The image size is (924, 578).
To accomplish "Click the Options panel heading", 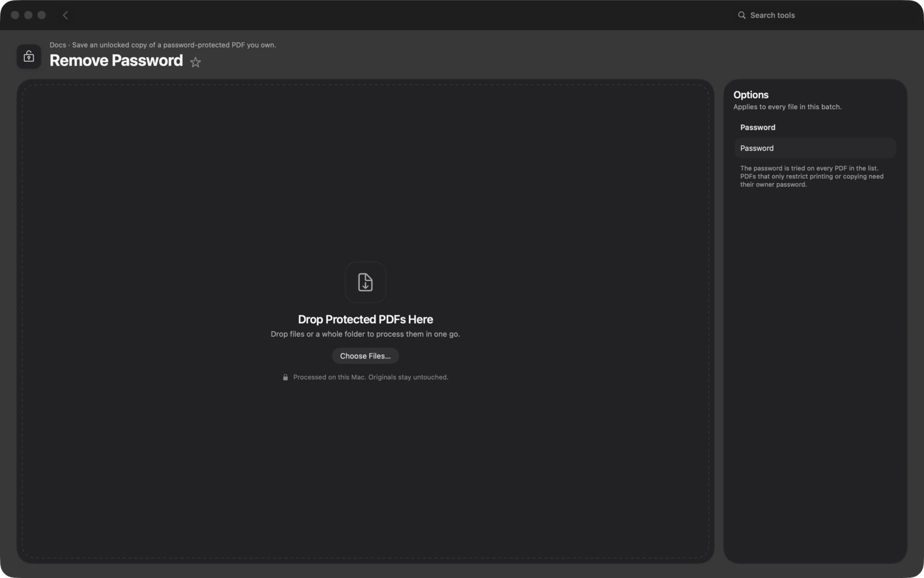I will (751, 95).
